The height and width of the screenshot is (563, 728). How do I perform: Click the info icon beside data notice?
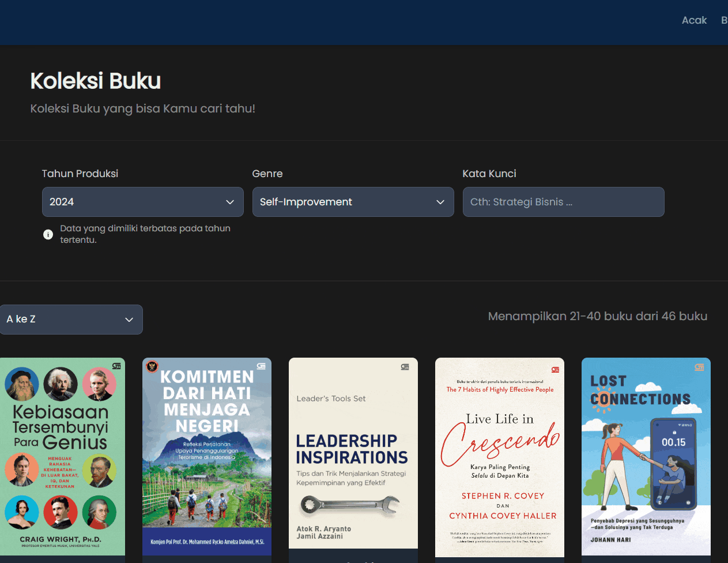coord(48,234)
